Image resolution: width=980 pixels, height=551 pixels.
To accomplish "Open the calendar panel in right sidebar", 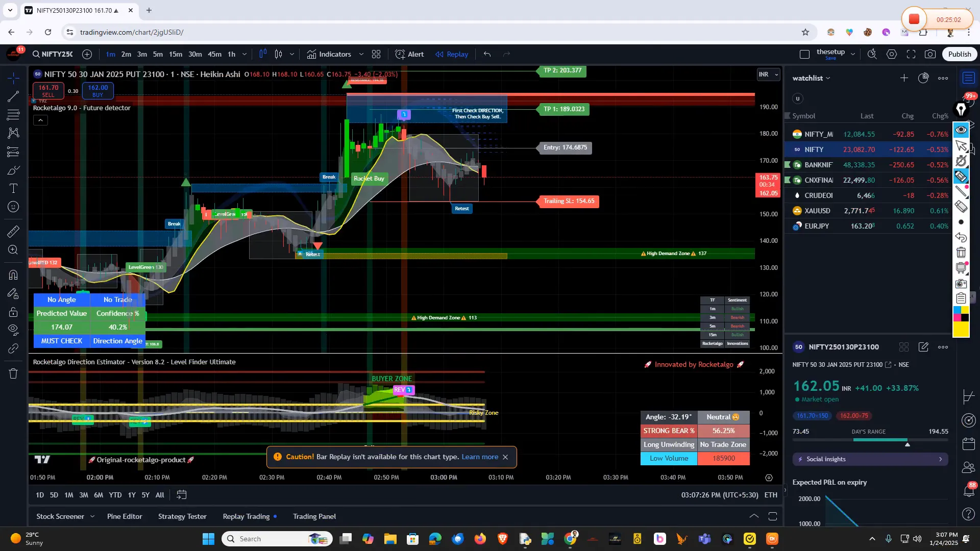I will pos(968,444).
